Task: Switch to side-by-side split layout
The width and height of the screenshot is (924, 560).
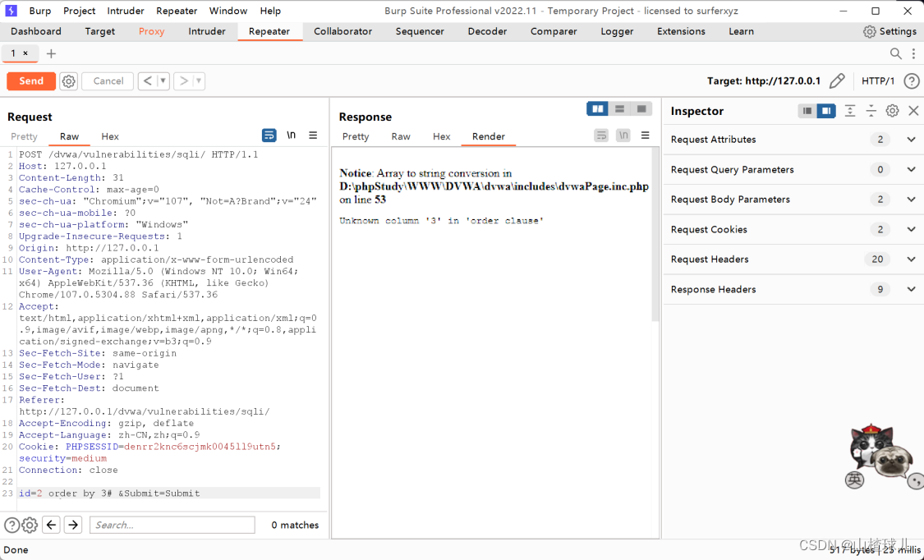Action: click(598, 109)
